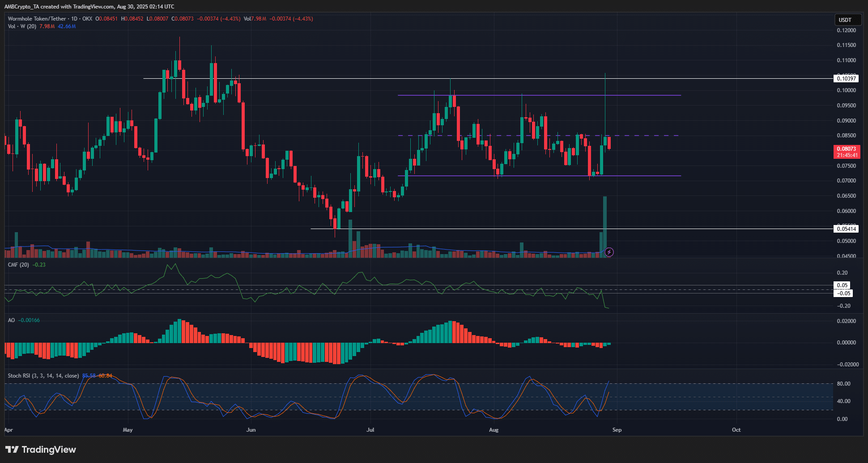Click the Wormhole Token/Tether symbol title
This screenshot has height=463, width=868.
[37, 19]
